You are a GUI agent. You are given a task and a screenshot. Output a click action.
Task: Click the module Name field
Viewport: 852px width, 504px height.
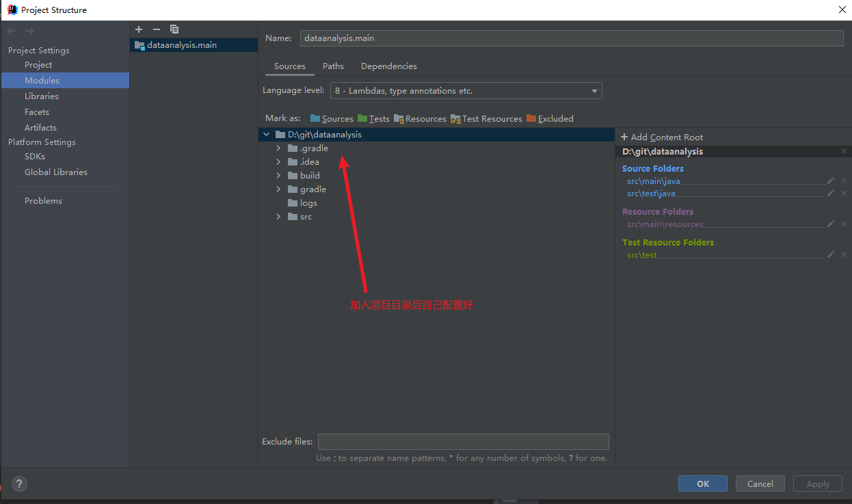pyautogui.click(x=572, y=38)
